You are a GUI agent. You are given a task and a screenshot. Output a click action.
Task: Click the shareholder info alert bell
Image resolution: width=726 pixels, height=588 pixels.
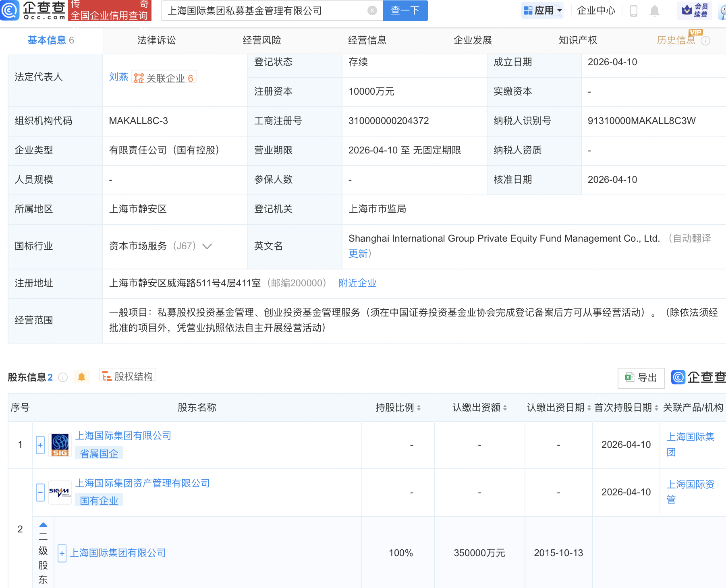click(x=81, y=377)
